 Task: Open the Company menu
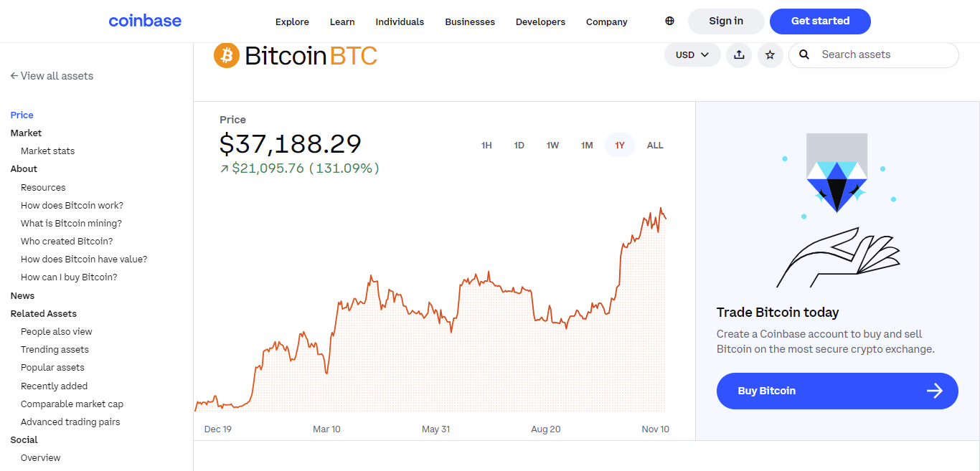[606, 22]
